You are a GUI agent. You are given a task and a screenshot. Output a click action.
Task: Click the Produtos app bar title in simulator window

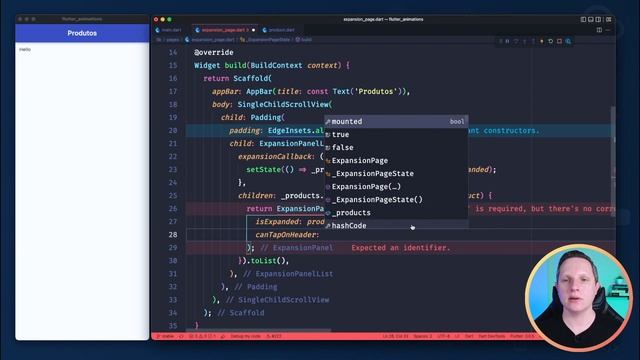click(82, 33)
